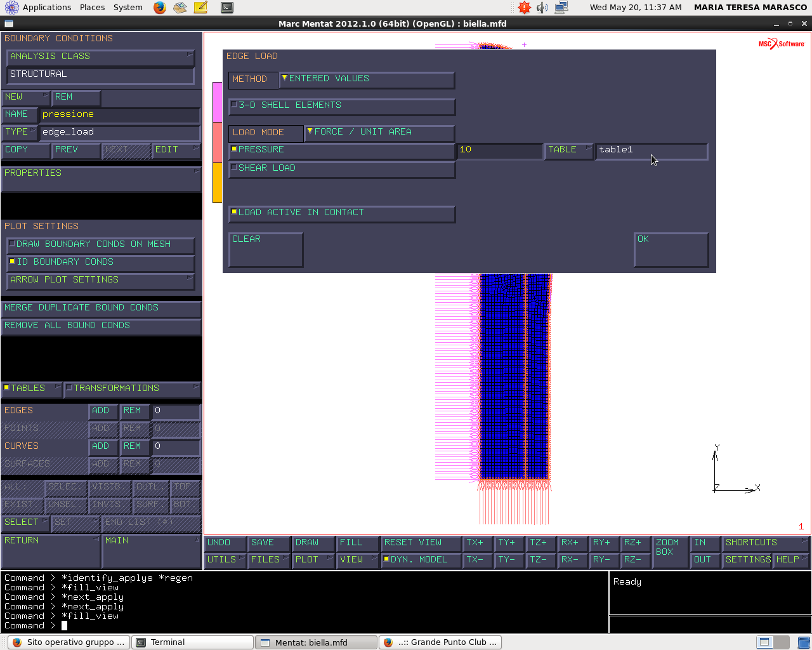
Task: Open the FILES menu
Action: (x=270, y=560)
